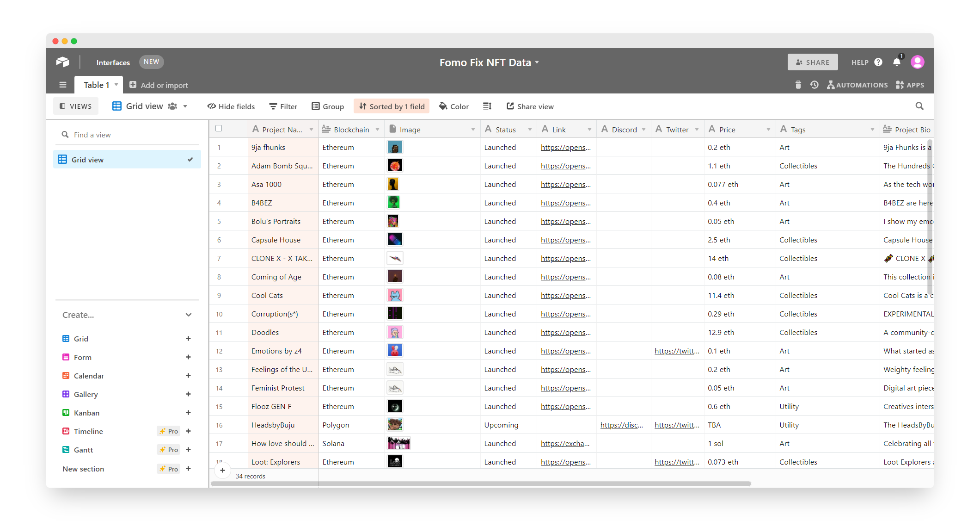This screenshot has height=521, width=980.
Task: Click the SHARE button
Action: point(813,62)
